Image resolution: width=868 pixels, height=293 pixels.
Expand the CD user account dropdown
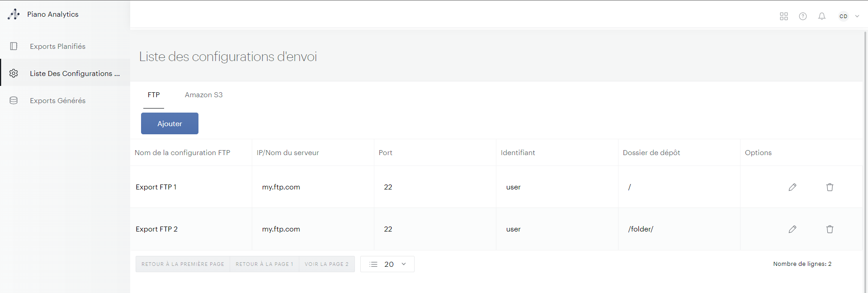pos(849,16)
